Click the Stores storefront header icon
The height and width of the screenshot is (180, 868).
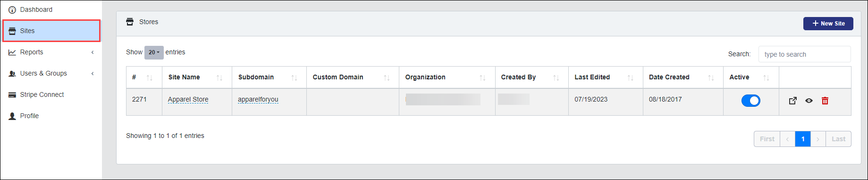coord(130,22)
